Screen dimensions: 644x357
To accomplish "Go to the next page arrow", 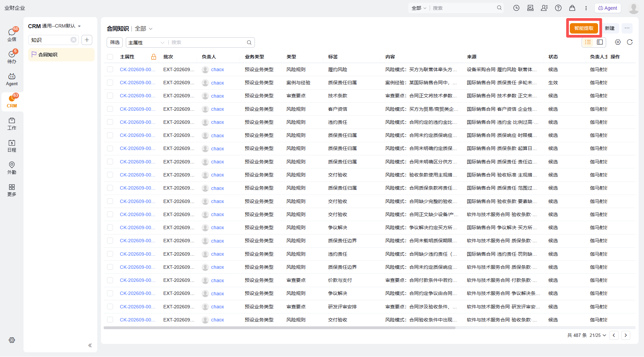I will [x=626, y=335].
